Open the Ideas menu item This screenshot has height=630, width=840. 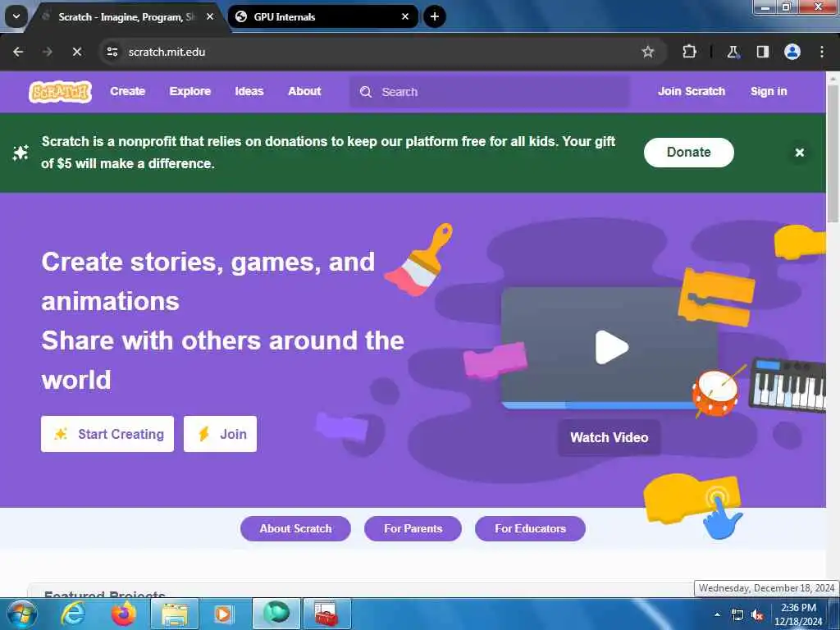[x=249, y=92]
